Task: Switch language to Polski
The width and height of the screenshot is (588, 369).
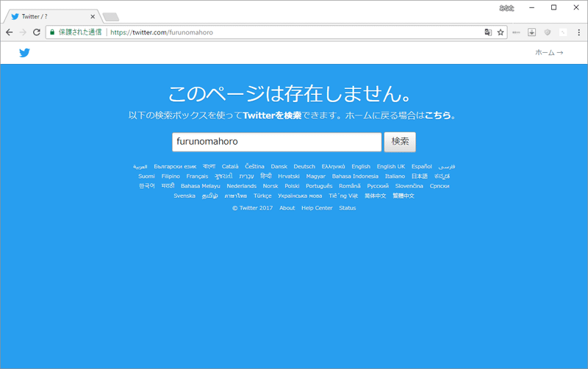Action: 292,186
